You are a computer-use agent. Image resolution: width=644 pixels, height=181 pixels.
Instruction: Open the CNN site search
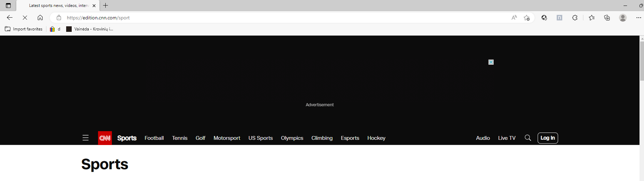pos(528,138)
